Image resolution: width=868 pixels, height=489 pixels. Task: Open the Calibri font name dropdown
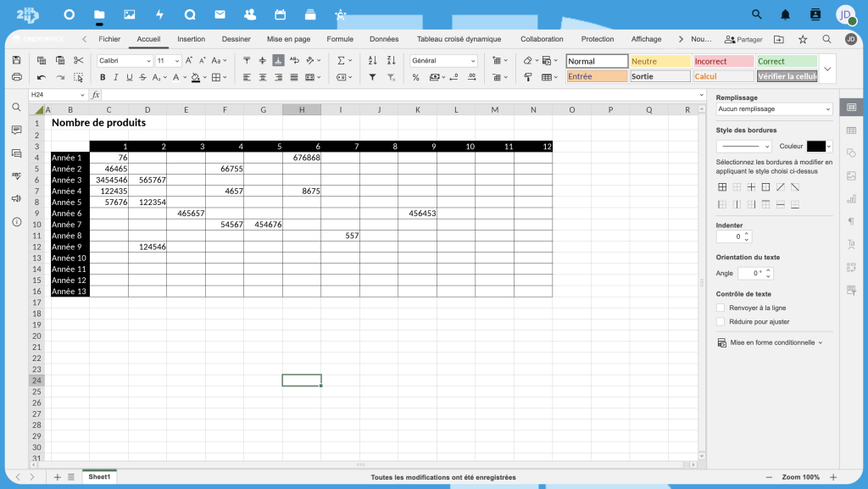tap(125, 61)
